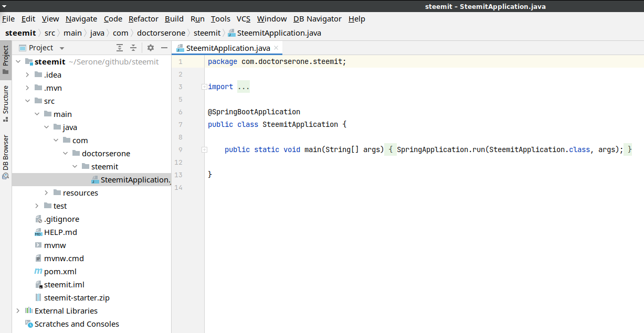The image size is (644, 333).
Task: Click steemit root in breadcrumb bar
Action: [x=20, y=33]
